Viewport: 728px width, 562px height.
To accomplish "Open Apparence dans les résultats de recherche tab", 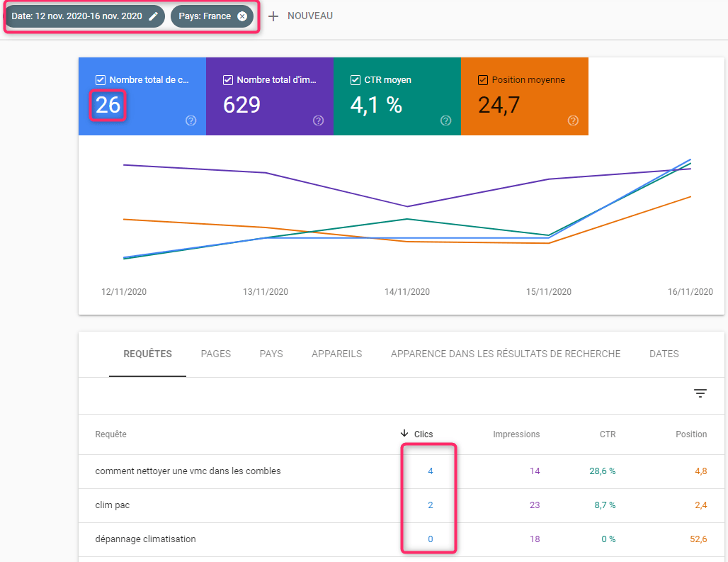I will tap(506, 354).
